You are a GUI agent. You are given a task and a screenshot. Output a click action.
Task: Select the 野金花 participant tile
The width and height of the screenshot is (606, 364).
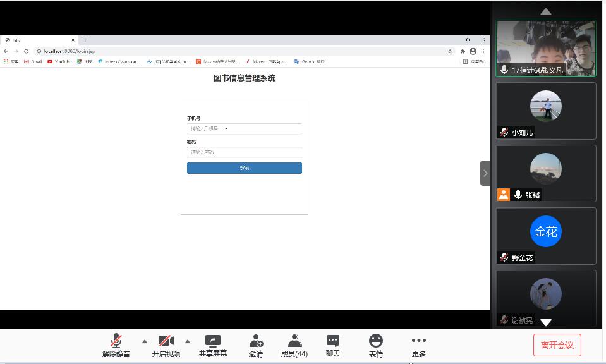[x=546, y=236]
